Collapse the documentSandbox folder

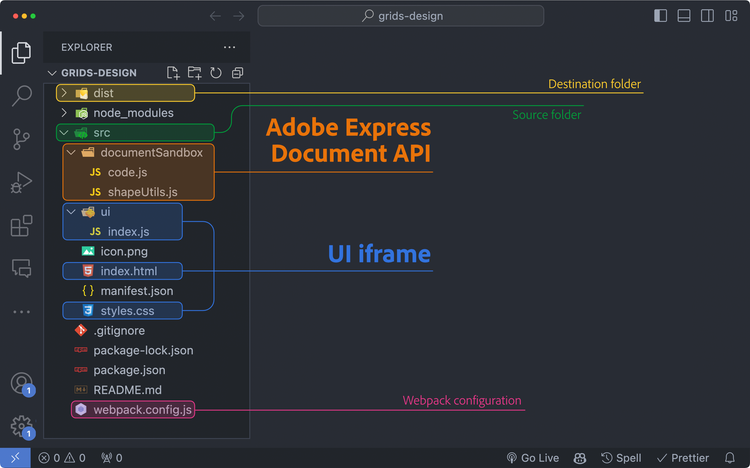70,153
